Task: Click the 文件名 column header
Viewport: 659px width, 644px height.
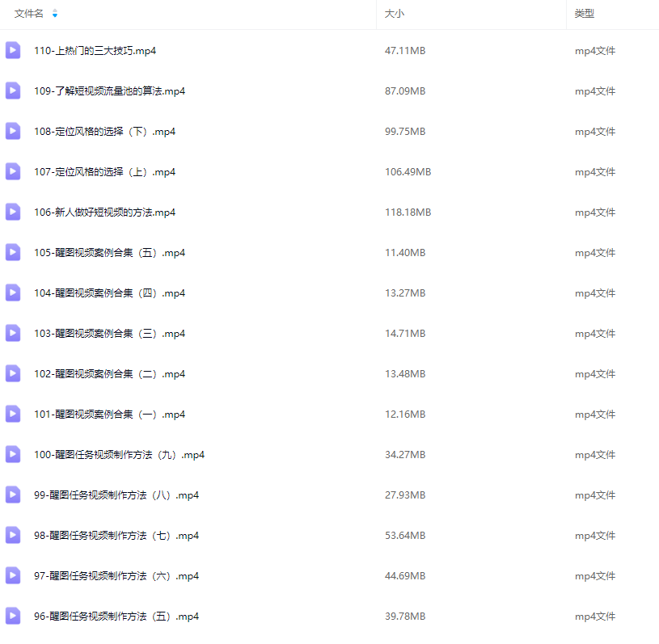Action: point(29,14)
